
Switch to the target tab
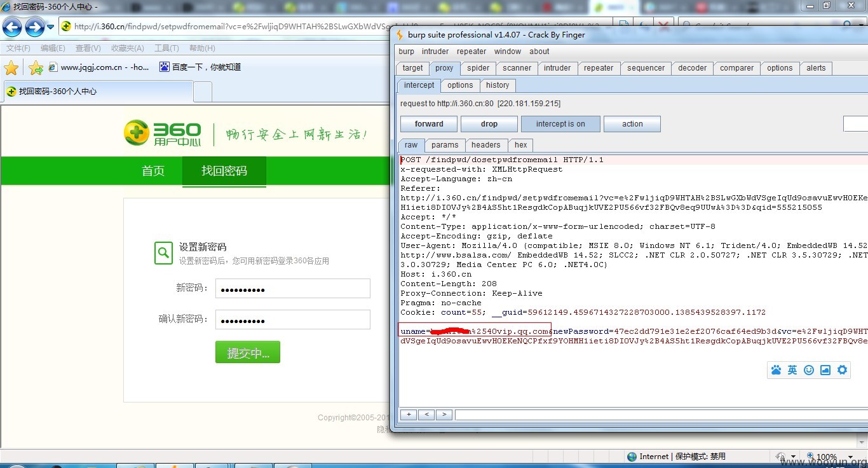pyautogui.click(x=412, y=68)
